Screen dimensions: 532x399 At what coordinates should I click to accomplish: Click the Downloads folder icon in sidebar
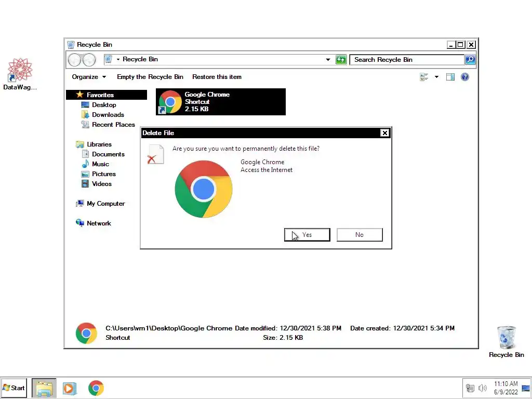tap(85, 115)
